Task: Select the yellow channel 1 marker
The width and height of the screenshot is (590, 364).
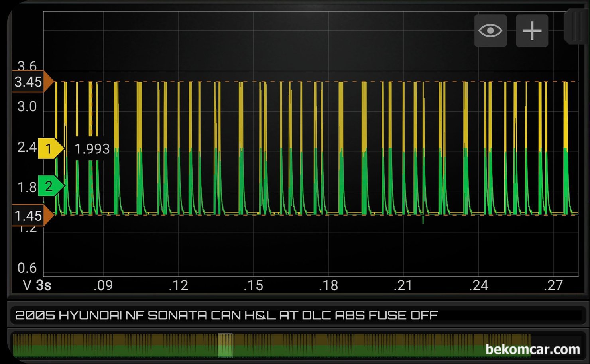Action: tap(51, 149)
